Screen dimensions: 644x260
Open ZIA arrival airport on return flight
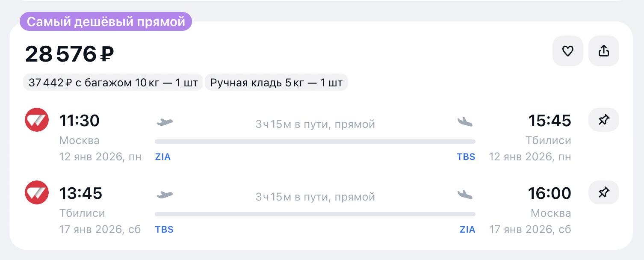coord(467,230)
